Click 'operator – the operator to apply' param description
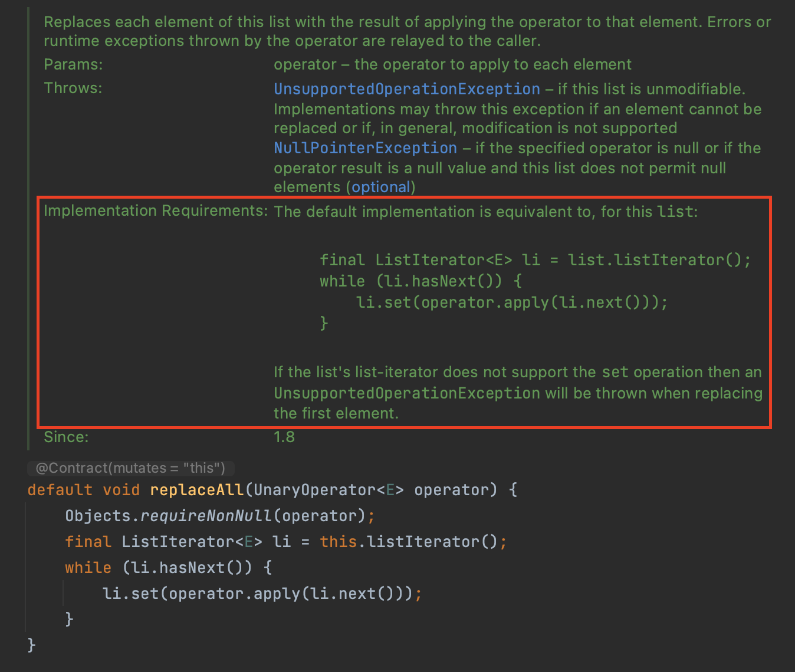The image size is (795, 672). pos(453,64)
